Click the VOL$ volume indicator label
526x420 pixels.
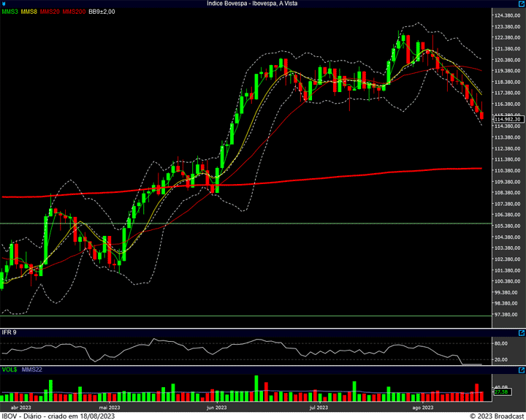coord(9,370)
